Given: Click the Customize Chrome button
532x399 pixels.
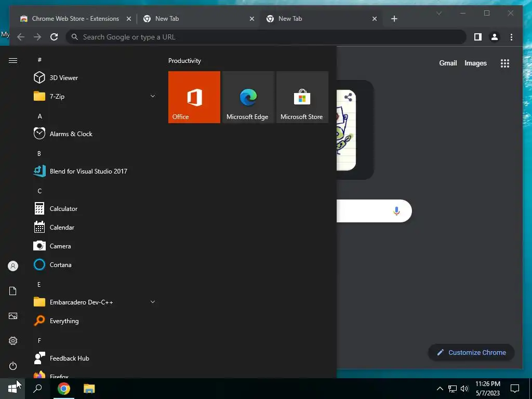Looking at the screenshot, I should [x=471, y=353].
